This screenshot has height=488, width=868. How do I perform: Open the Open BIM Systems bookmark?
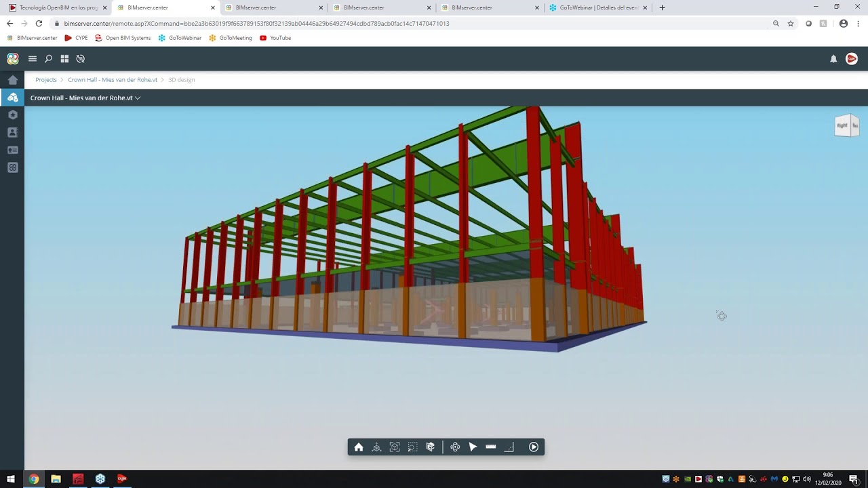(123, 38)
